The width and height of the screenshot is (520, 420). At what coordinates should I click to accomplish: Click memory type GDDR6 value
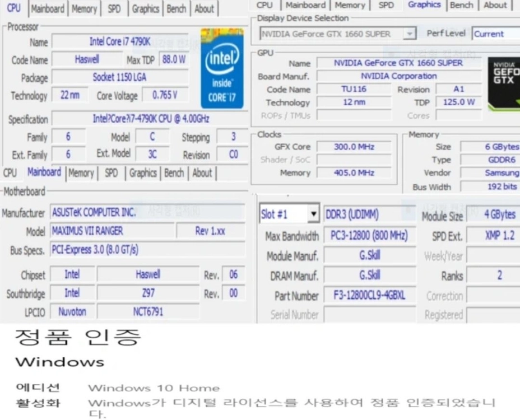click(490, 160)
